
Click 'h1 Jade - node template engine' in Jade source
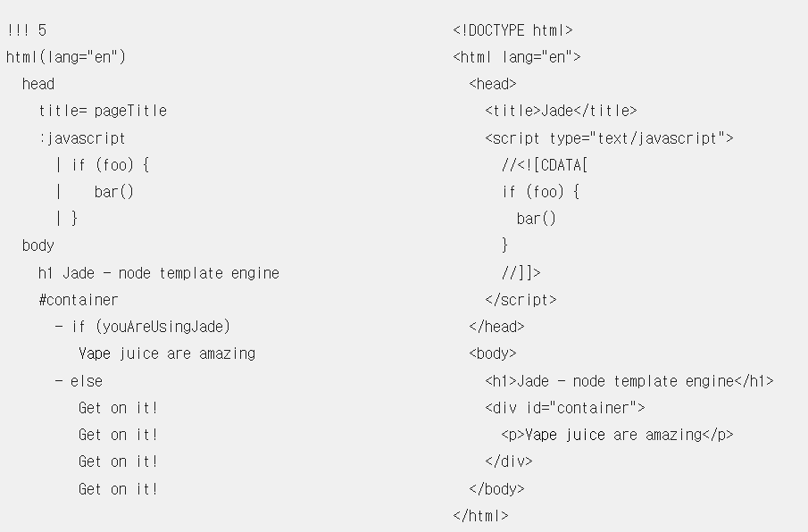(159, 273)
